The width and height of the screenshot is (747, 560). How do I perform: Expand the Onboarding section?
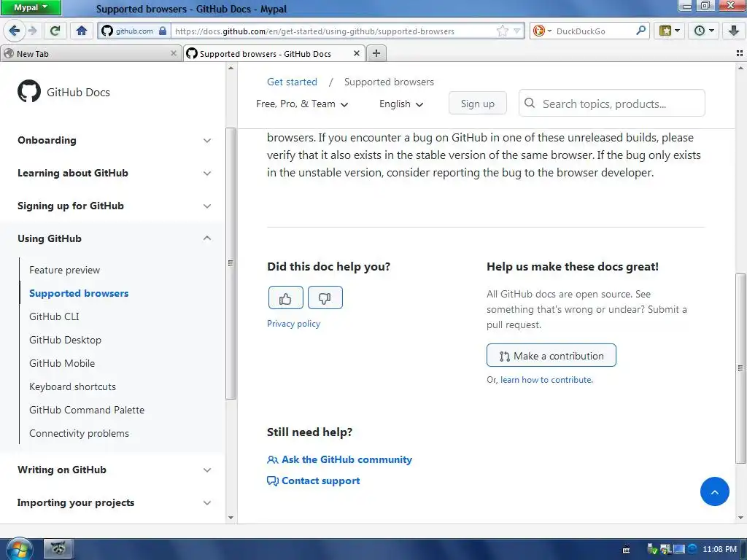coord(115,140)
